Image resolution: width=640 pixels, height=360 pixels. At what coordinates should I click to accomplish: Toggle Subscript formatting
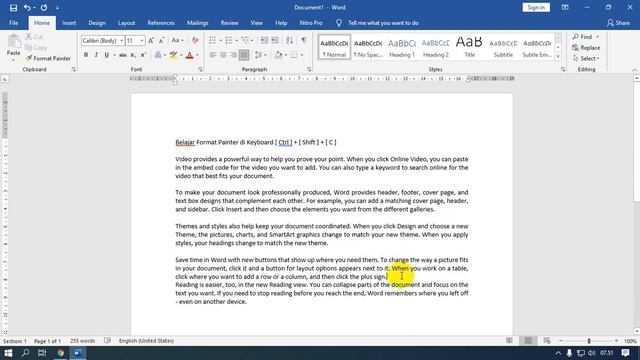tap(133, 55)
